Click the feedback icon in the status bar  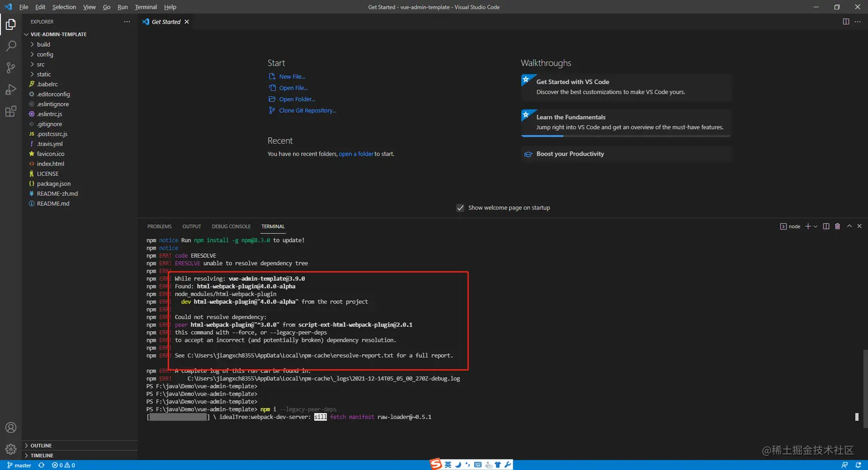[x=844, y=465]
